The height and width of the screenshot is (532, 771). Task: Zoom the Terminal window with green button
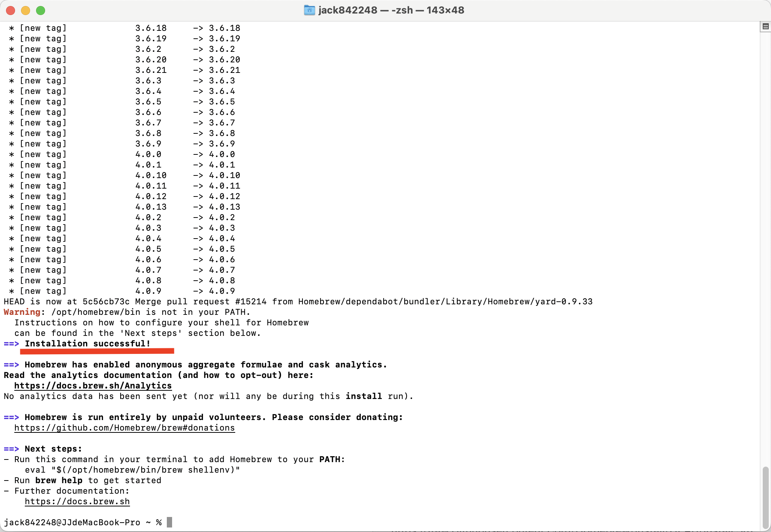tap(41, 11)
